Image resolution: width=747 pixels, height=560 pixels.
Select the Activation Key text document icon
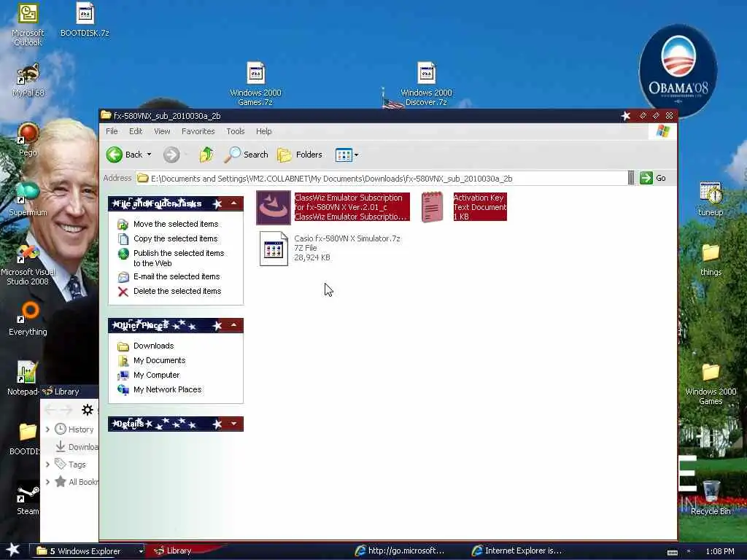coord(433,207)
